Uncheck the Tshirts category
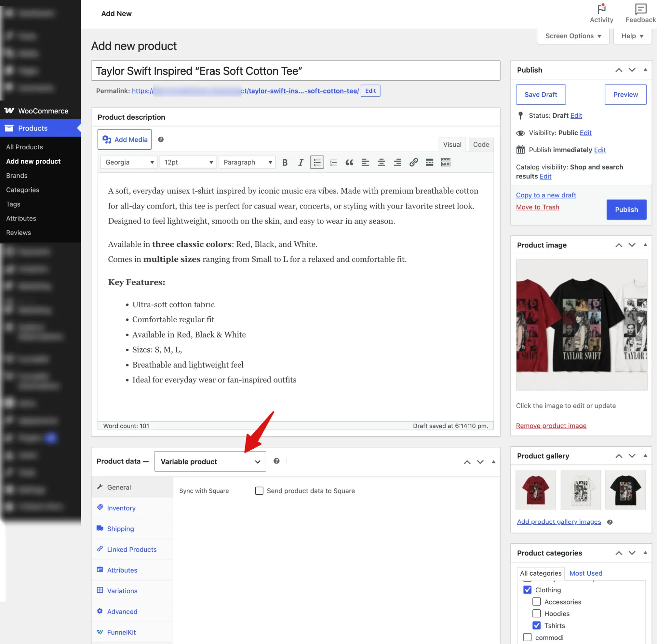657x644 pixels. [x=536, y=625]
